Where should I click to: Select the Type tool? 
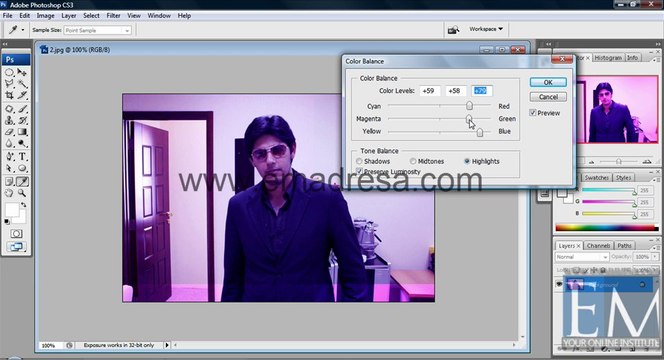(22, 157)
